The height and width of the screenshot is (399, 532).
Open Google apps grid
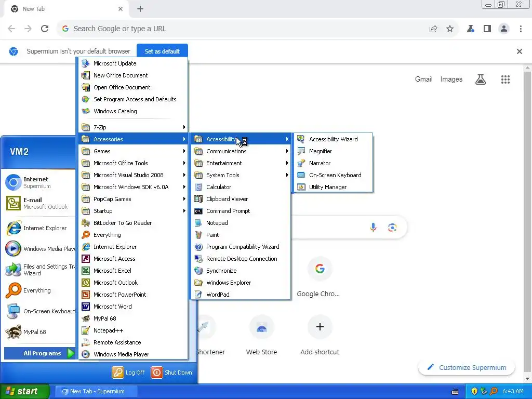[505, 79]
